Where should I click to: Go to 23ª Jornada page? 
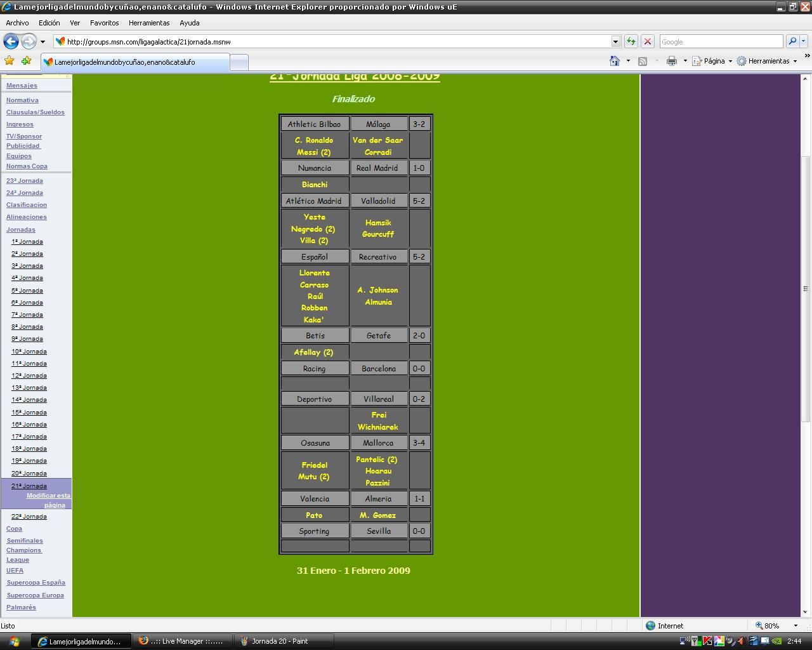pos(25,181)
